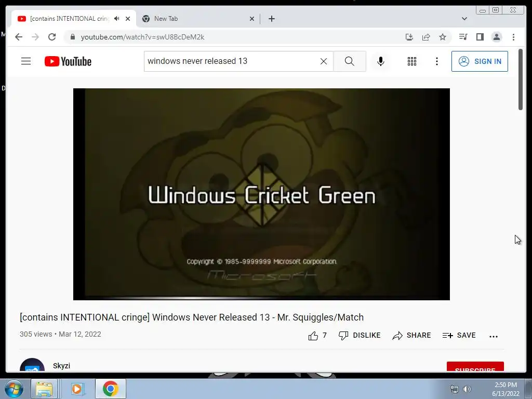Click the video title text
Image resolution: width=532 pixels, height=399 pixels.
192,317
